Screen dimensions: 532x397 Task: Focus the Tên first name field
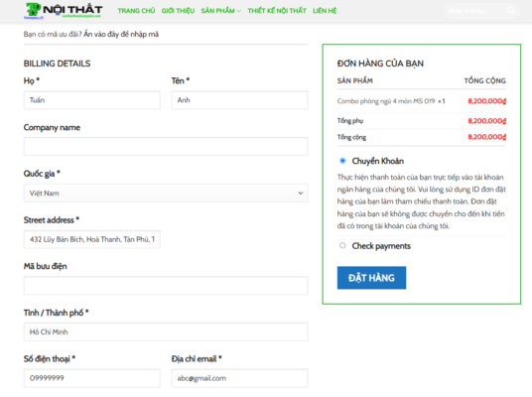[240, 100]
